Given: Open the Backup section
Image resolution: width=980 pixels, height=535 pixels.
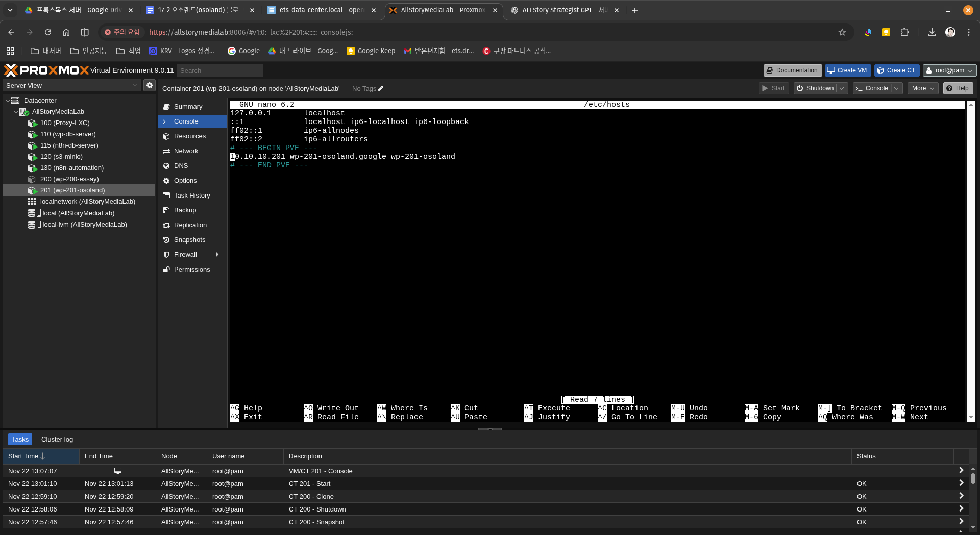Looking at the screenshot, I should 185,210.
